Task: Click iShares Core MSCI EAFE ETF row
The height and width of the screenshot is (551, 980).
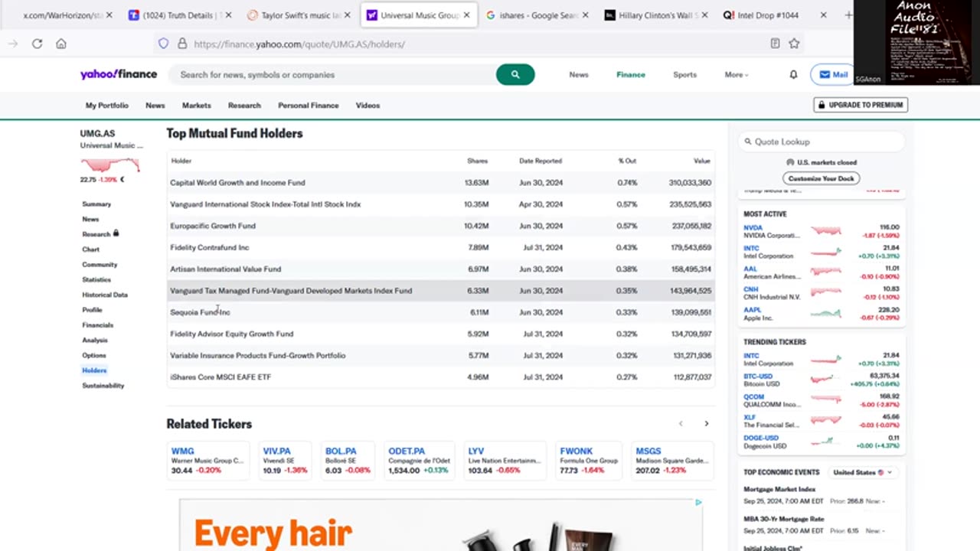Action: point(440,377)
